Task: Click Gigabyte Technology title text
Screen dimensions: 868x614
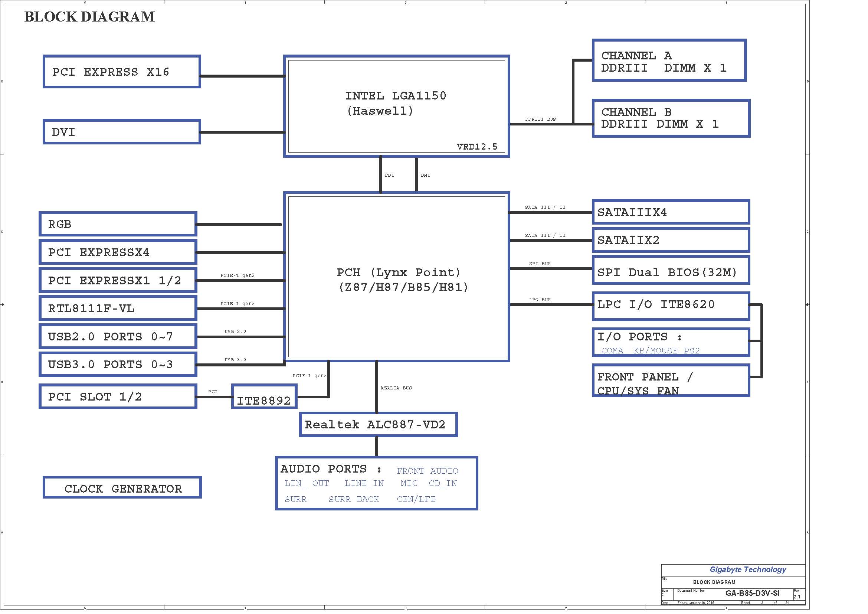Action: 747,569
